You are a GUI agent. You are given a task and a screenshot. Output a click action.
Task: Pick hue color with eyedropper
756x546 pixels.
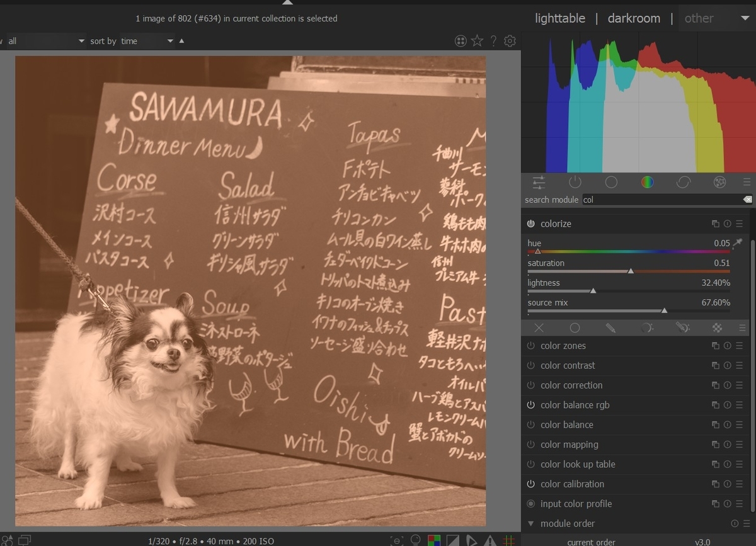point(738,243)
